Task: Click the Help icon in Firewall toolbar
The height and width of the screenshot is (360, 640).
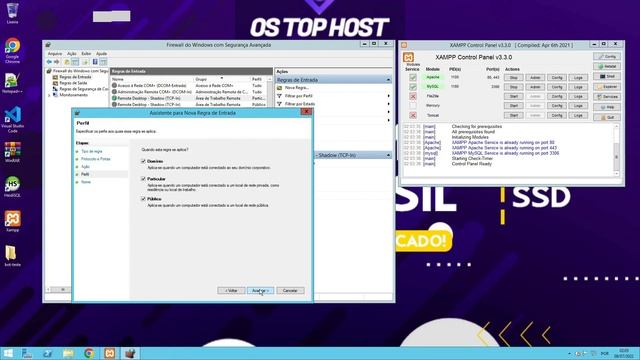Action: (95, 62)
